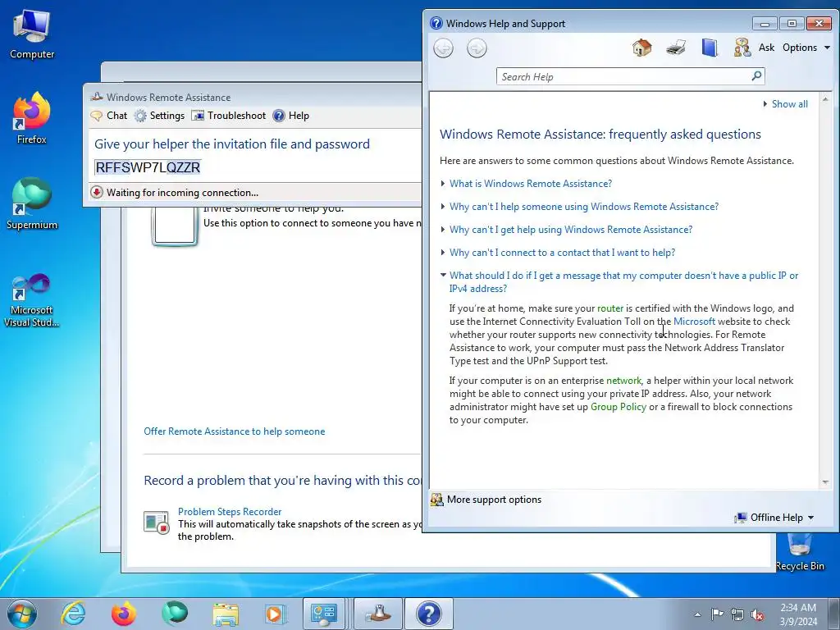This screenshot has width=840, height=630.
Task: Open Problem Steps Recorder link
Action: [x=230, y=512]
